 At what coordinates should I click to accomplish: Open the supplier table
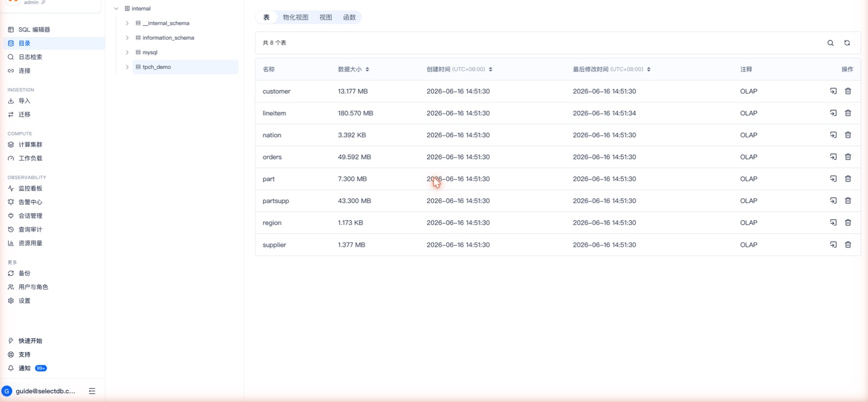pos(274,245)
